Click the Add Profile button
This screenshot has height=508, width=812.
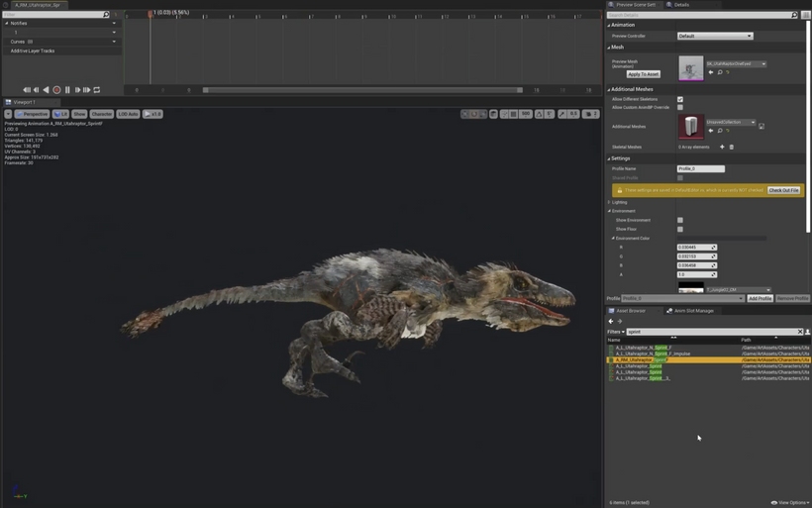click(760, 298)
